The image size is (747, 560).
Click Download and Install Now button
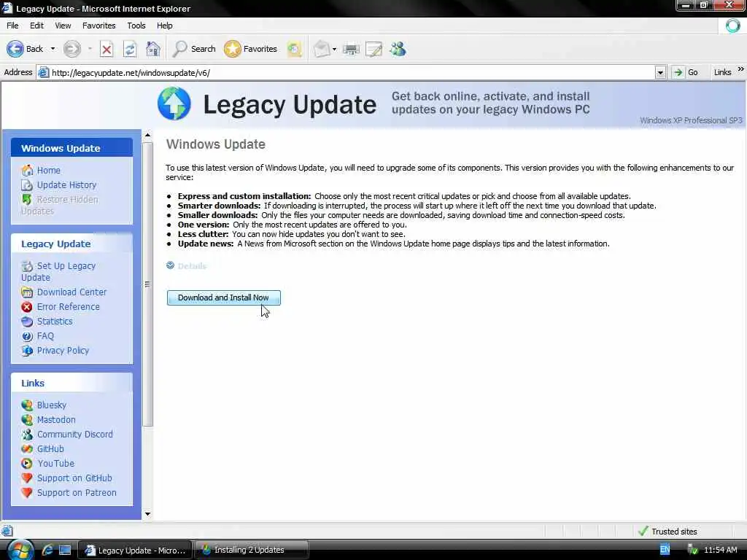tap(224, 297)
